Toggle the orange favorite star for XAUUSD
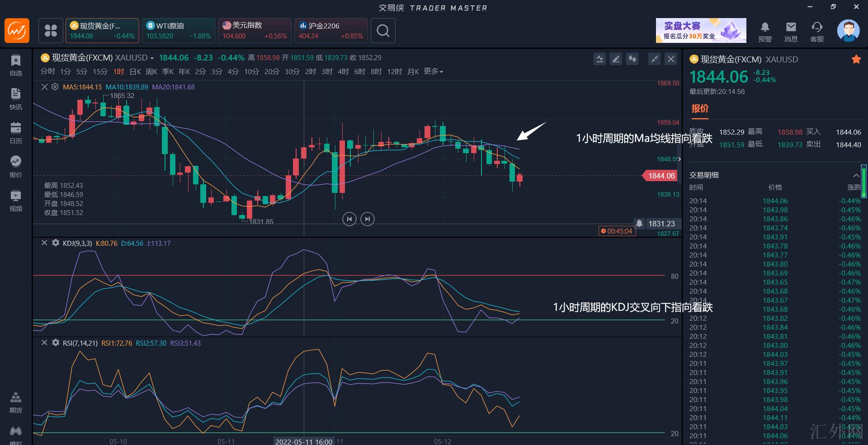The height and width of the screenshot is (445, 868). pyautogui.click(x=856, y=59)
